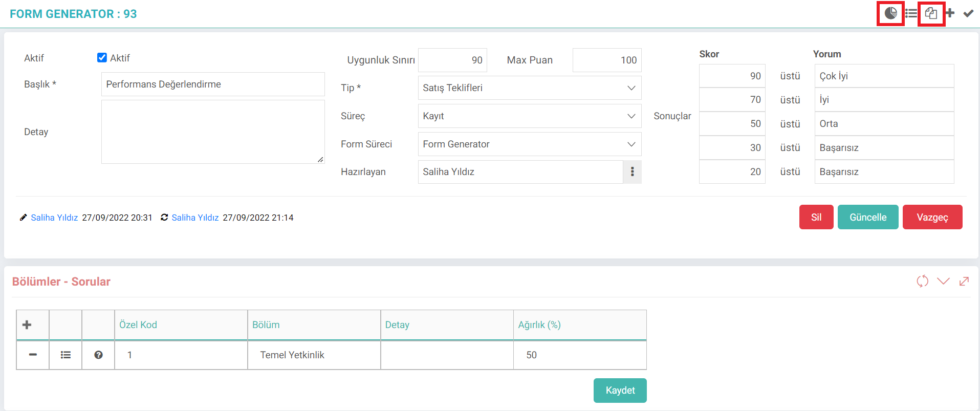Click the FORM GENERATOR : 93 title
The height and width of the screenshot is (411, 980).
[73, 14]
